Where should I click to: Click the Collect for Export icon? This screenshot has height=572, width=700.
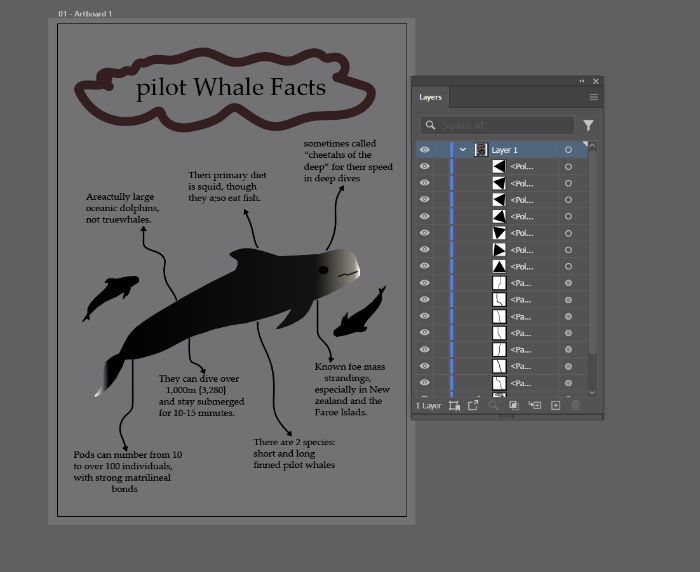point(454,405)
